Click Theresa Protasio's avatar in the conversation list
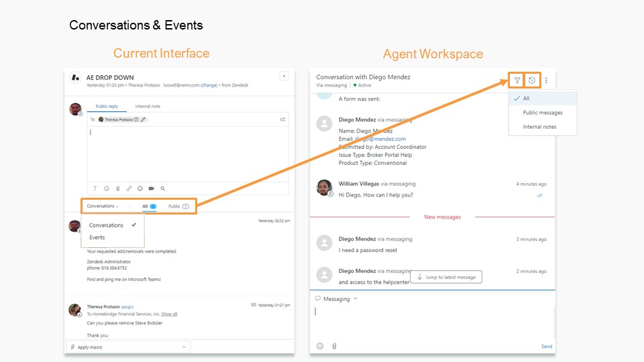Screen dimensions: 644x362 (x=74, y=310)
